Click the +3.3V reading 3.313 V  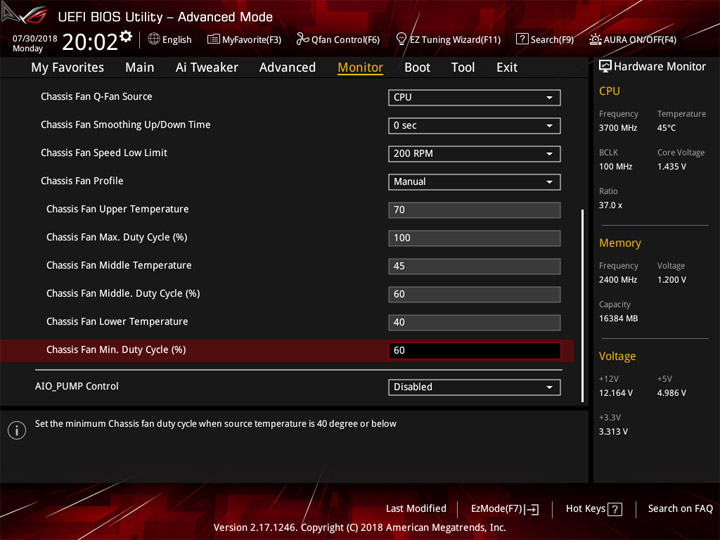pos(613,432)
